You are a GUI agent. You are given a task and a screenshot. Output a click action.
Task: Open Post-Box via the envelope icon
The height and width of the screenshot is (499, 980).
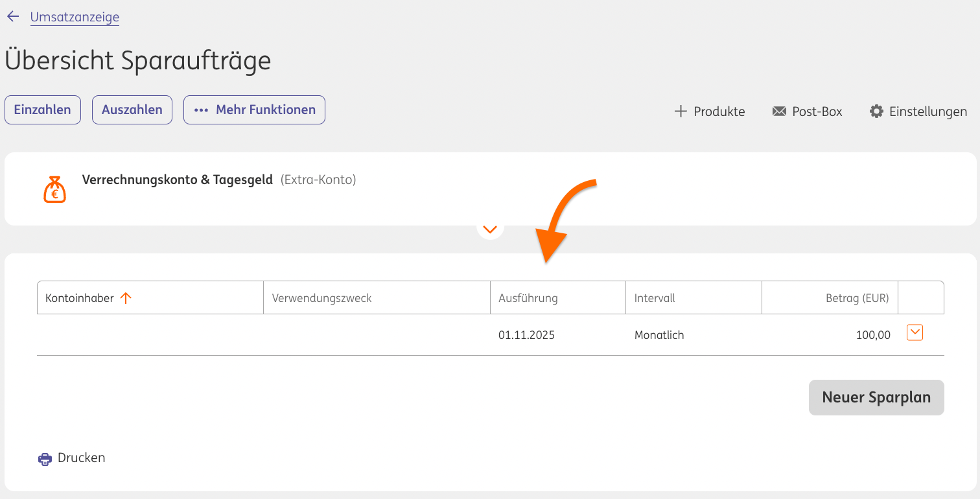click(778, 111)
